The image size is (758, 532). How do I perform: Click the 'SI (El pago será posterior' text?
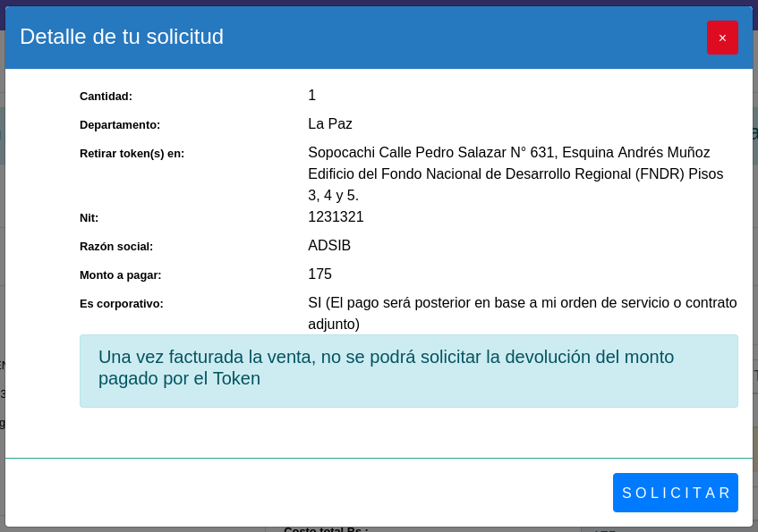click(x=522, y=313)
